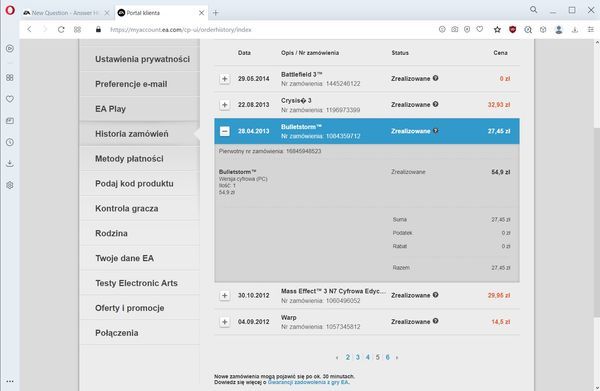Open Opera menu logo

10,10
